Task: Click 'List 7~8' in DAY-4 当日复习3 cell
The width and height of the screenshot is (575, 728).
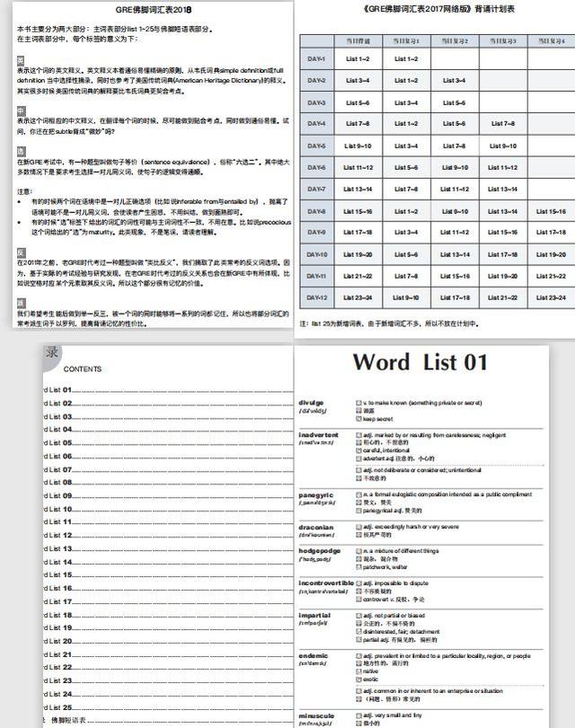Action: point(503,124)
